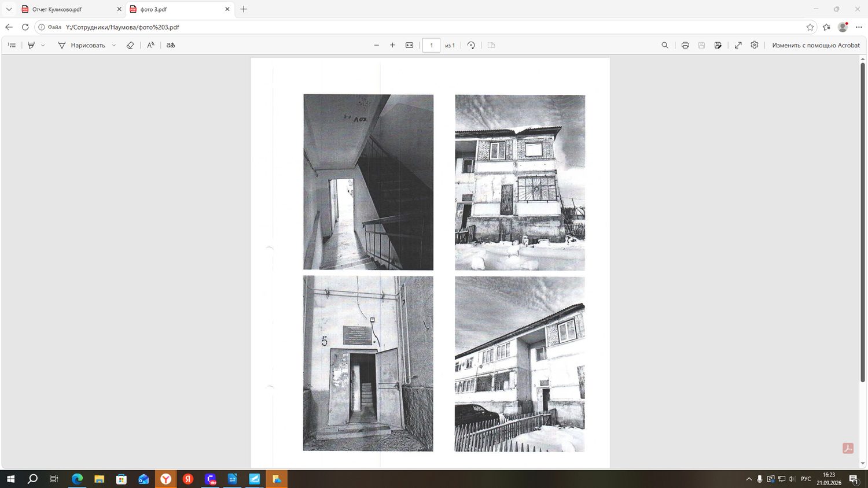
Task: Select the eraser tool
Action: click(x=130, y=45)
